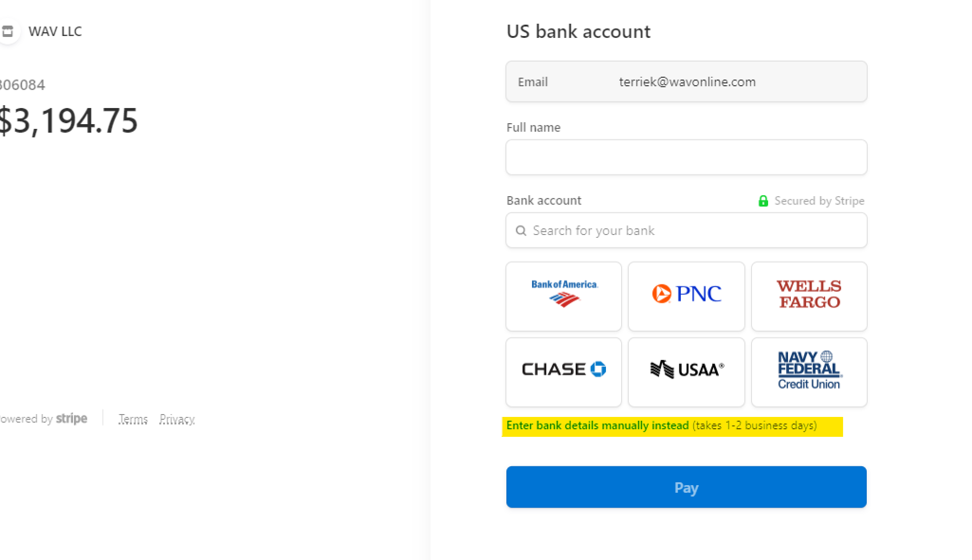Open Enter bank details manually instead link
972x560 pixels.
(x=597, y=425)
